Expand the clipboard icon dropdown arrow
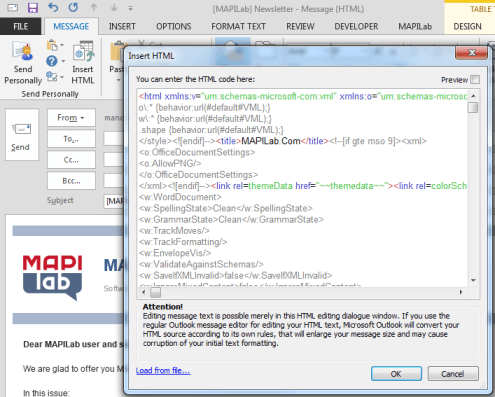 click(x=62, y=45)
